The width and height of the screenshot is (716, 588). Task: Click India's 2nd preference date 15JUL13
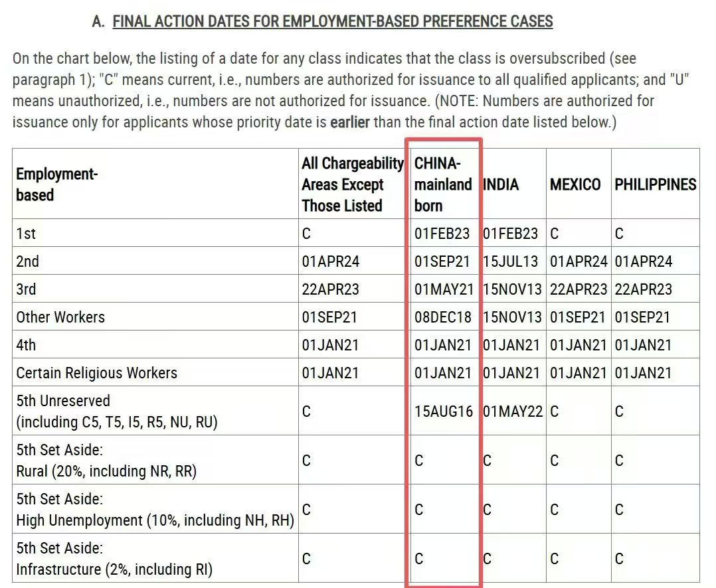(511, 261)
